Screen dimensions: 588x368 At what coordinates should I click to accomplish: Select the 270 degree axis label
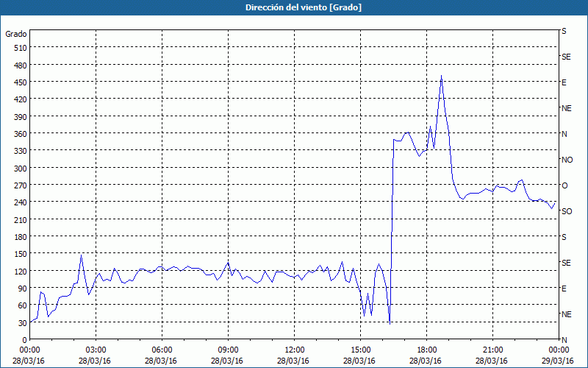[x=21, y=185]
